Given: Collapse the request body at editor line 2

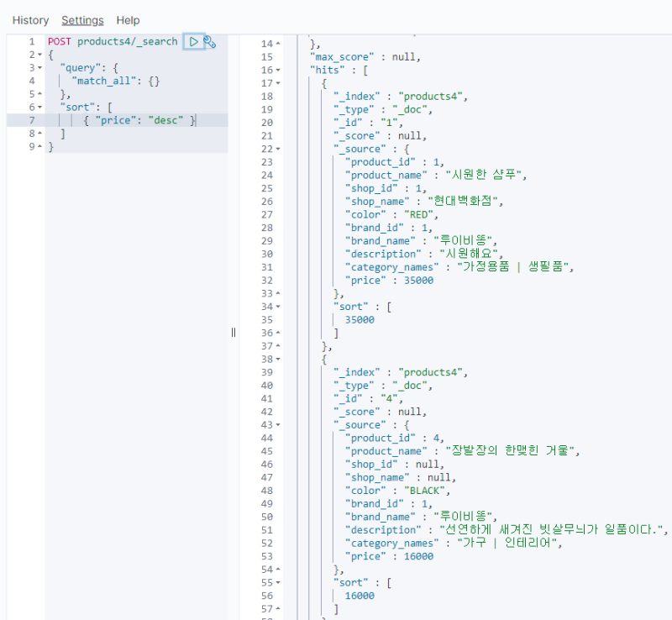Looking at the screenshot, I should [x=39, y=55].
